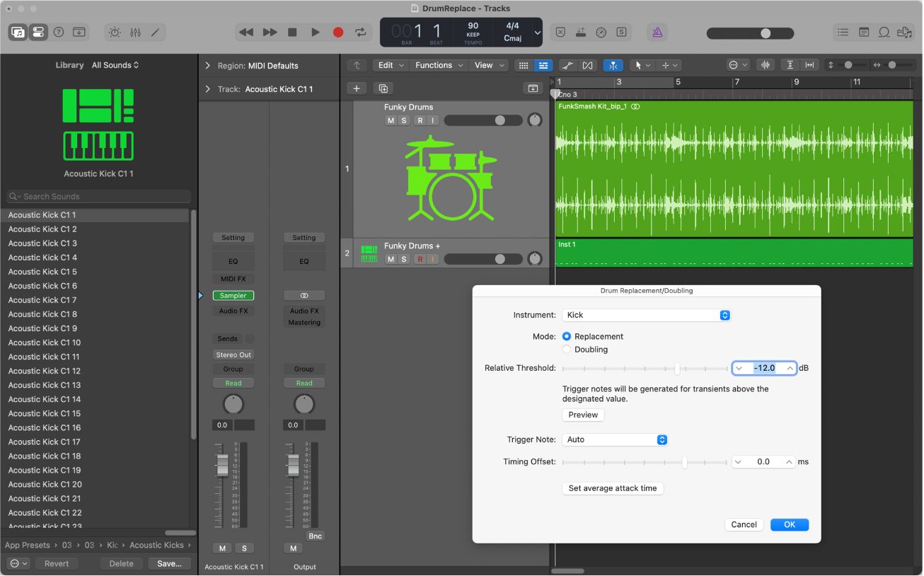Click the Quick Help question mark icon
924x576 pixels.
(x=59, y=32)
